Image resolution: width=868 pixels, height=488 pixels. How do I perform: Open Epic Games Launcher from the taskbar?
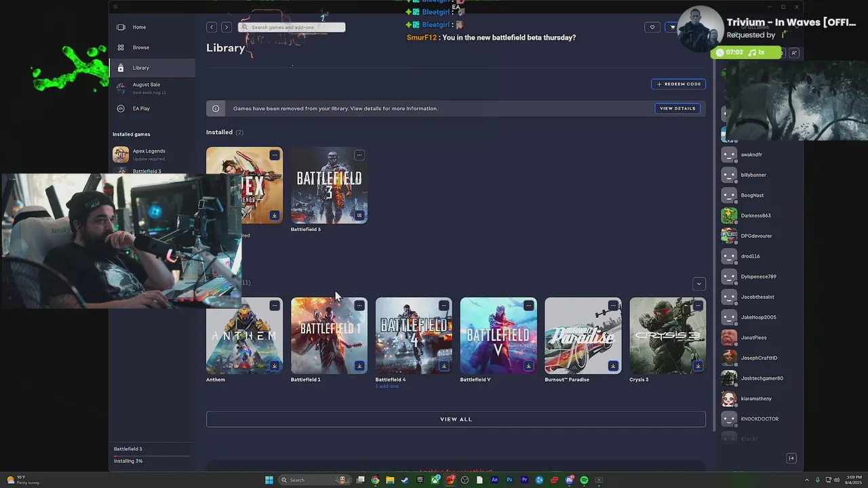point(420,480)
